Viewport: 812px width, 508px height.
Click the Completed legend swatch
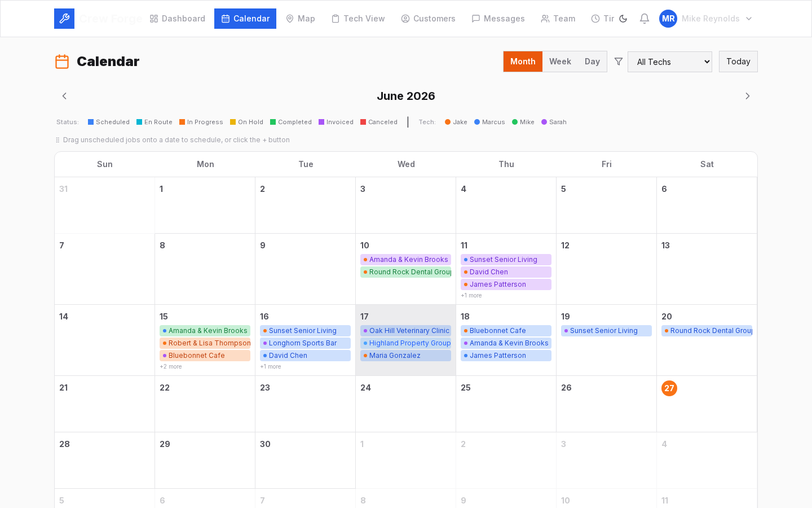273,122
